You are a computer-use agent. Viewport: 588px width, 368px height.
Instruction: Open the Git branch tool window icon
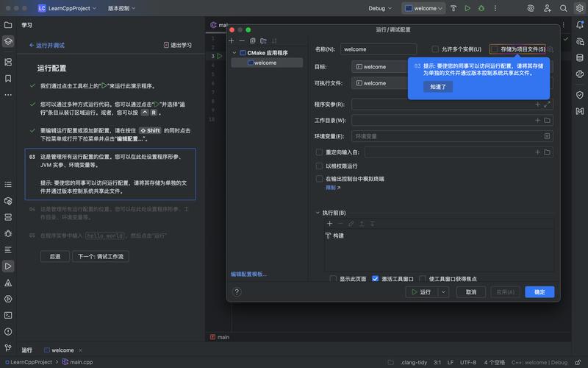8,347
